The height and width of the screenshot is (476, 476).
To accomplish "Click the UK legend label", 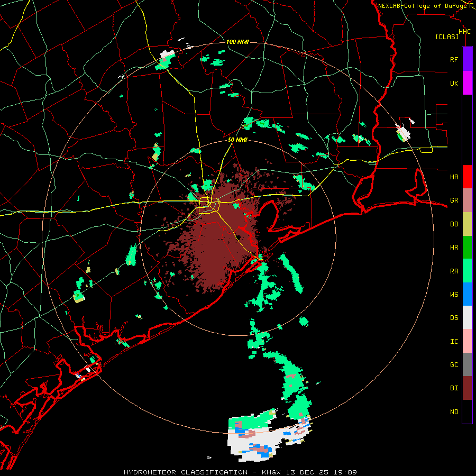I will [x=454, y=83].
